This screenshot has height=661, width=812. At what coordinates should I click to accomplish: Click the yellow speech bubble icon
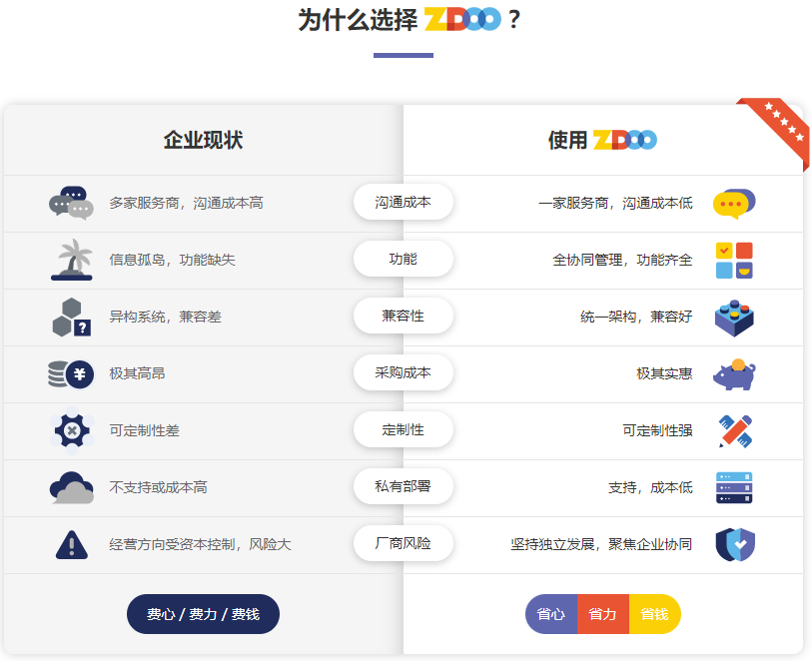[734, 203]
